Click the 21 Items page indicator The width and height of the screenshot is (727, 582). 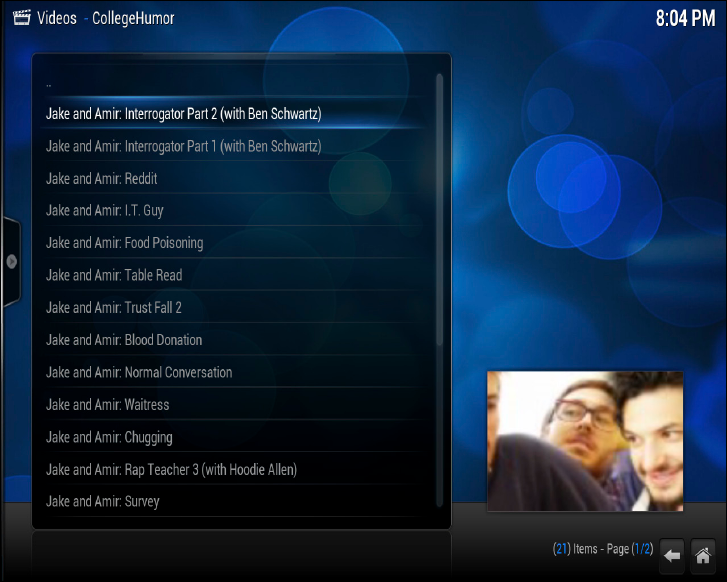603,549
